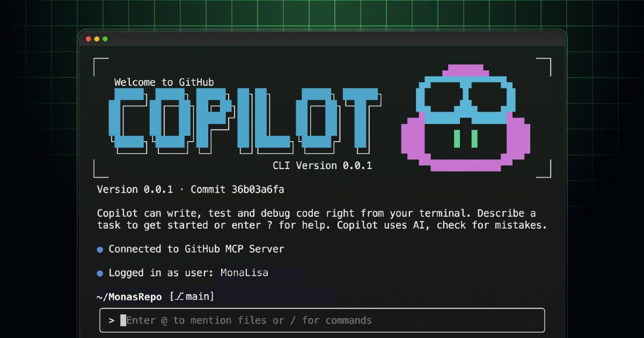Focus the command input field
The height and width of the screenshot is (338, 644).
coord(322,320)
